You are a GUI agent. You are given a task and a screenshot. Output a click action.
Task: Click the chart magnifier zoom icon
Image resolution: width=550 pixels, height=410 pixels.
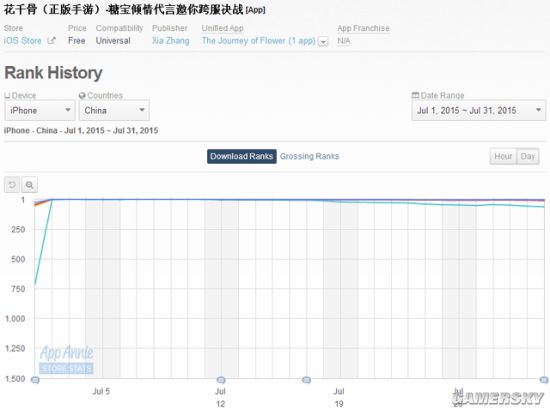[29, 184]
